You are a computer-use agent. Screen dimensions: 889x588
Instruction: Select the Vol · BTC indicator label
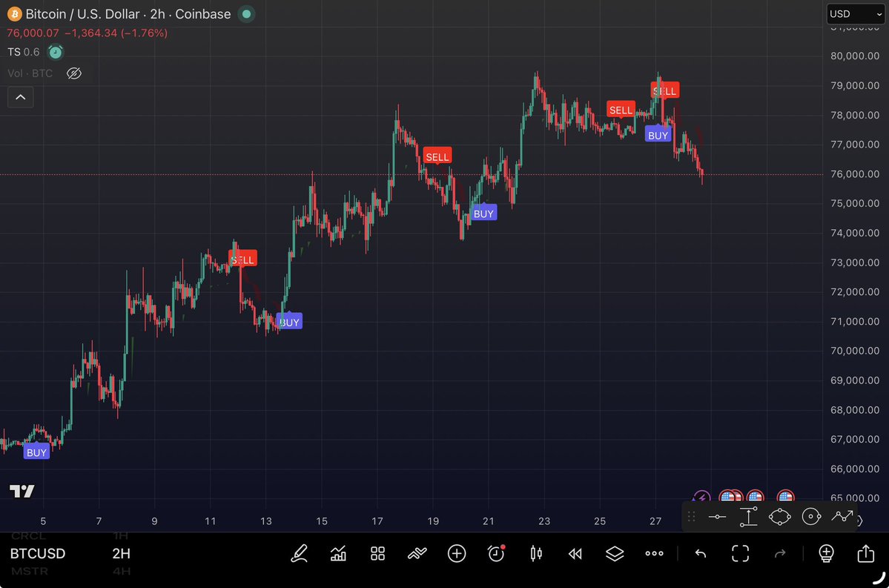point(30,73)
